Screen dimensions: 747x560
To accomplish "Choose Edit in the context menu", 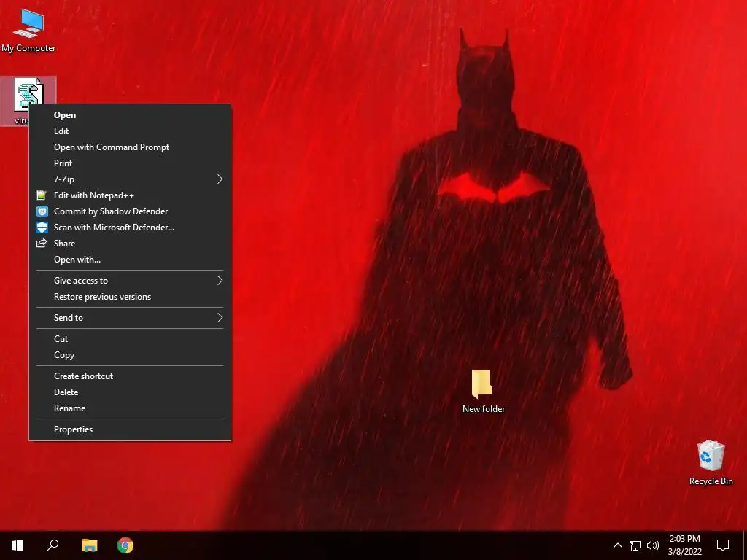I will [x=130, y=131].
